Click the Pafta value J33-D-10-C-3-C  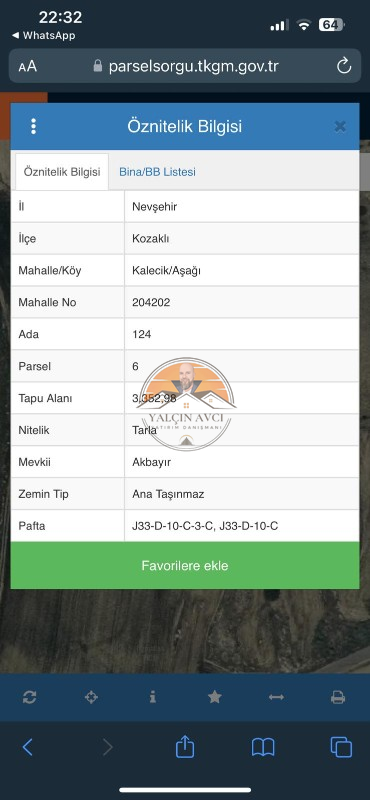point(171,526)
